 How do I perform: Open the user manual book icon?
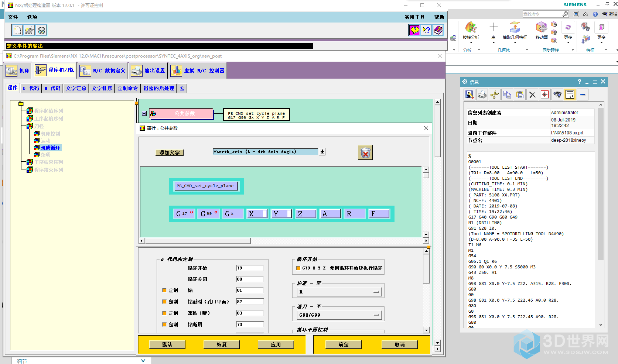pyautogui.click(x=438, y=30)
